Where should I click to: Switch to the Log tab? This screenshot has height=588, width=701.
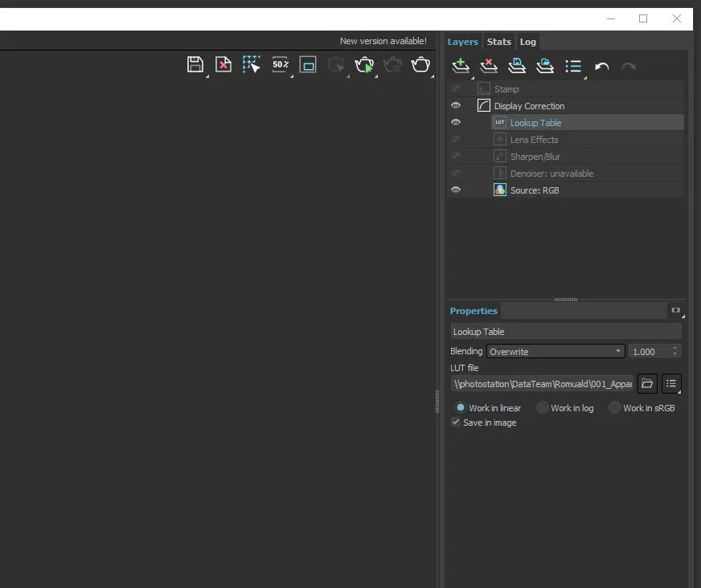point(527,42)
